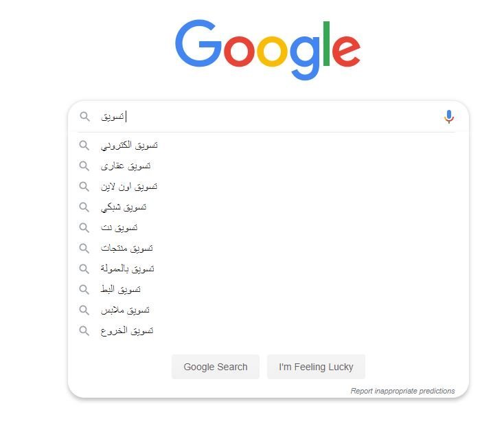Click magnifier icon beside تسويق شبكي suggestion
Screen dimensions: 504x443
tap(84, 207)
